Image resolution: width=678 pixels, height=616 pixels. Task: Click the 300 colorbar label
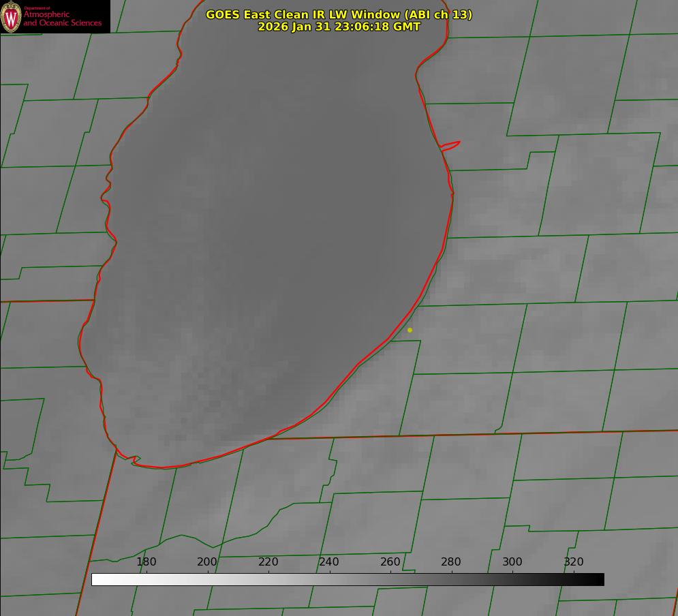(x=512, y=561)
